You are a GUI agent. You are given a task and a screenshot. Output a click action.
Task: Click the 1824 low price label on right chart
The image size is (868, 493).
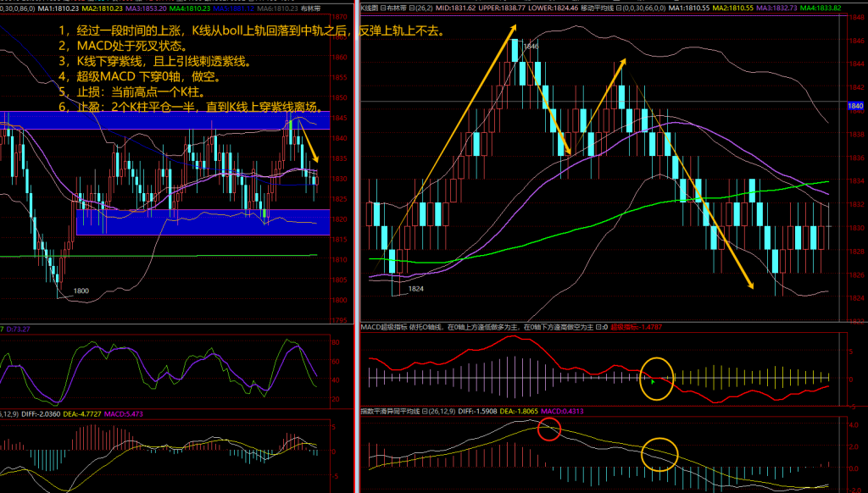(415, 289)
